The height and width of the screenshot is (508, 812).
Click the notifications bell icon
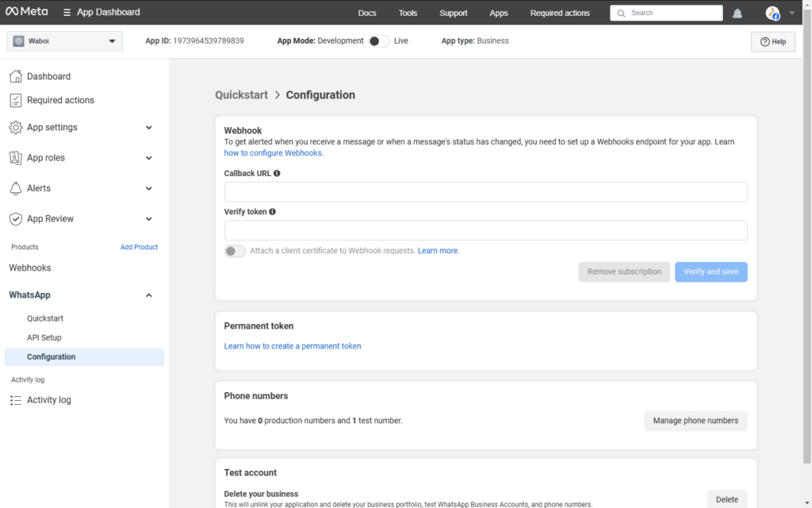[x=737, y=13]
